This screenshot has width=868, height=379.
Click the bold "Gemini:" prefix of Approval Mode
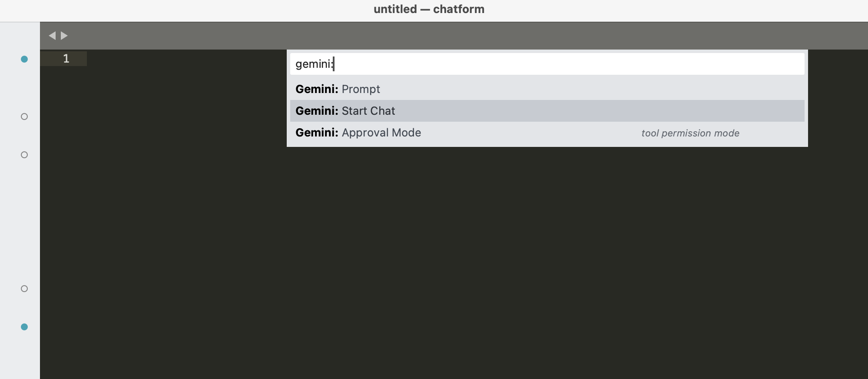(x=317, y=133)
